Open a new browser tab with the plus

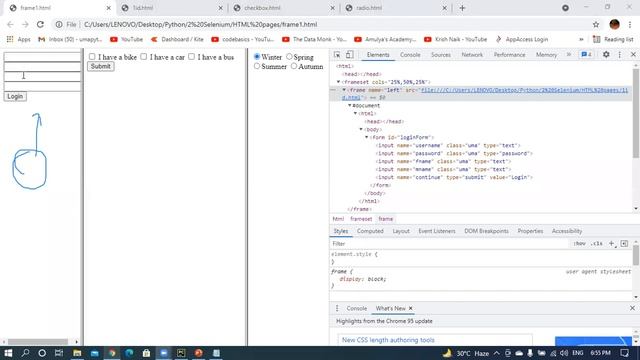tap(462, 8)
